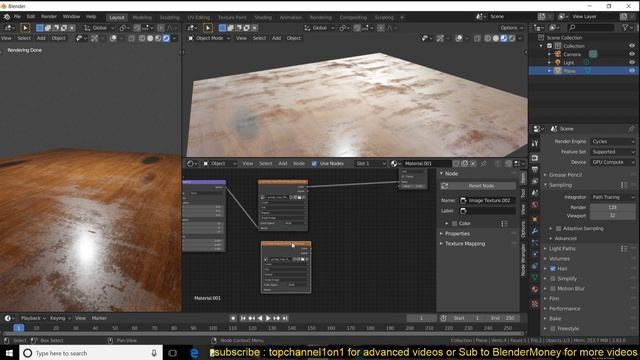Screen dimensions: 640x360
Task: Enable the Simplify checkbox
Action: pyautogui.click(x=553, y=278)
